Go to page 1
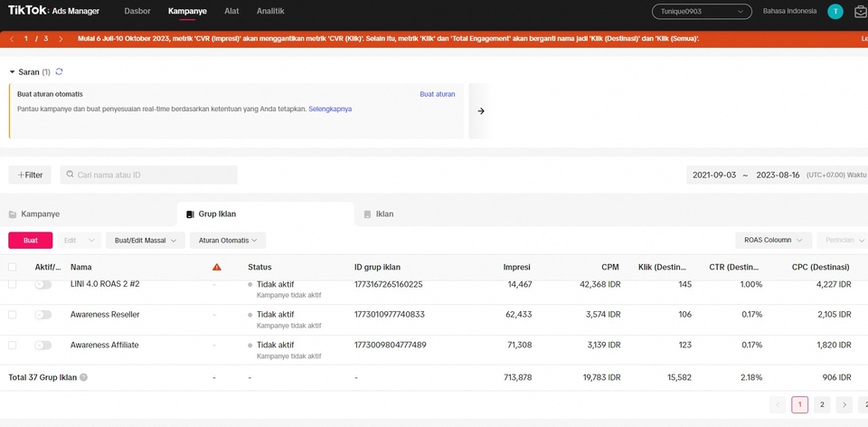This screenshot has width=868, height=427. pos(799,405)
